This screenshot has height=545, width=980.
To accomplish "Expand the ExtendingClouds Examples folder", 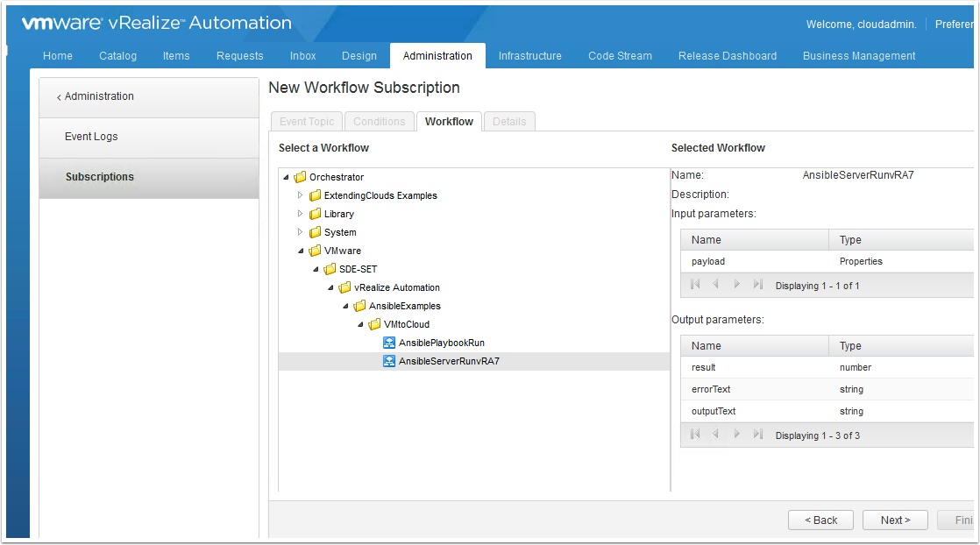I will [300, 195].
